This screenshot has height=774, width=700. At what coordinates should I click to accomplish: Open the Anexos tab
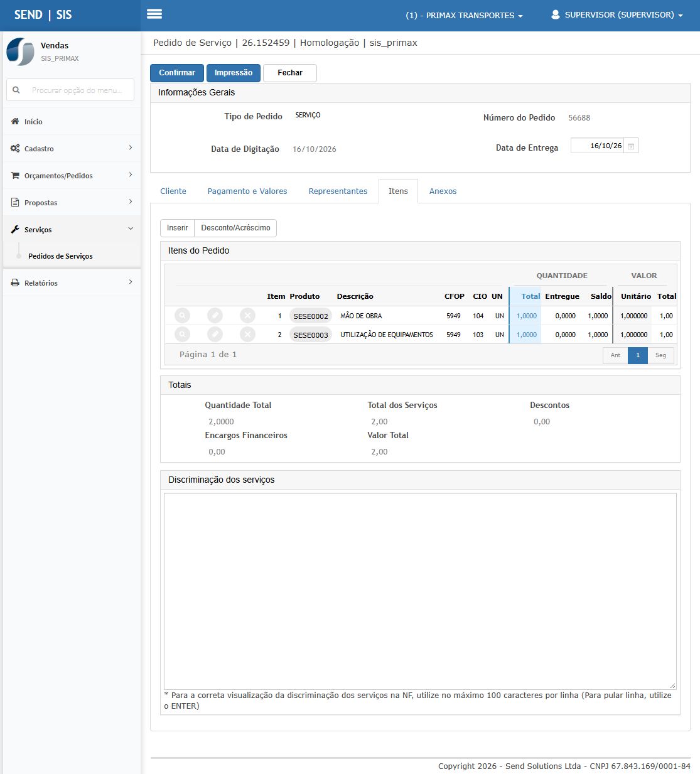[x=443, y=191]
